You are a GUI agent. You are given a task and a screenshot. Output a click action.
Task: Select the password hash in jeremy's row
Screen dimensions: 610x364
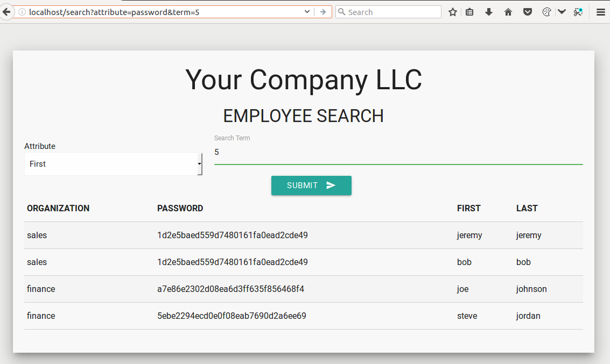point(232,235)
